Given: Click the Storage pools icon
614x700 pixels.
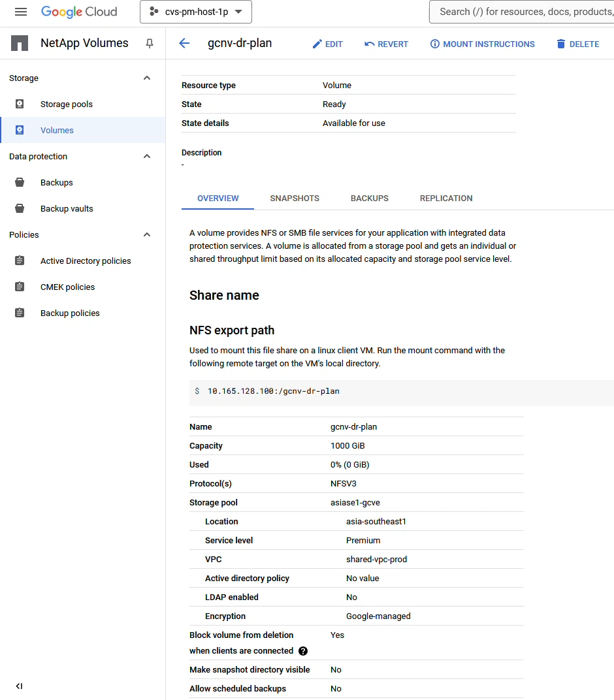Looking at the screenshot, I should tap(20, 104).
